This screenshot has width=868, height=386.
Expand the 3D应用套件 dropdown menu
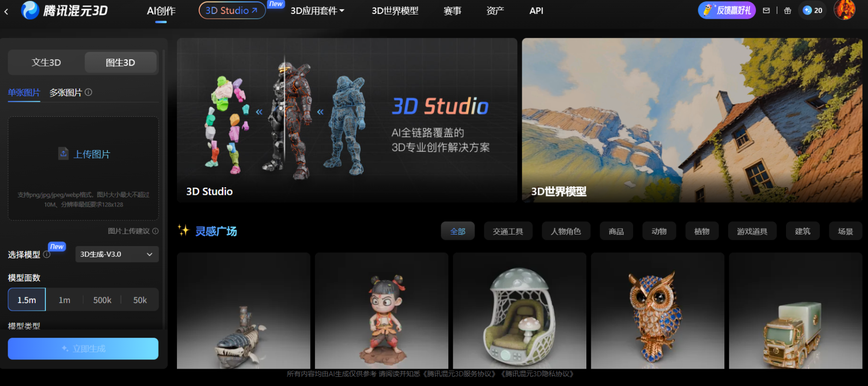(317, 11)
